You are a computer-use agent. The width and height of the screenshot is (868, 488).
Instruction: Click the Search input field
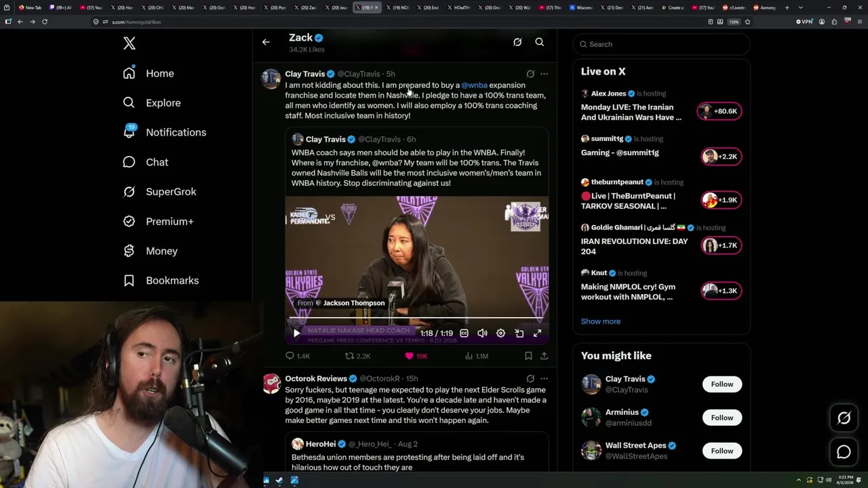[x=661, y=44]
